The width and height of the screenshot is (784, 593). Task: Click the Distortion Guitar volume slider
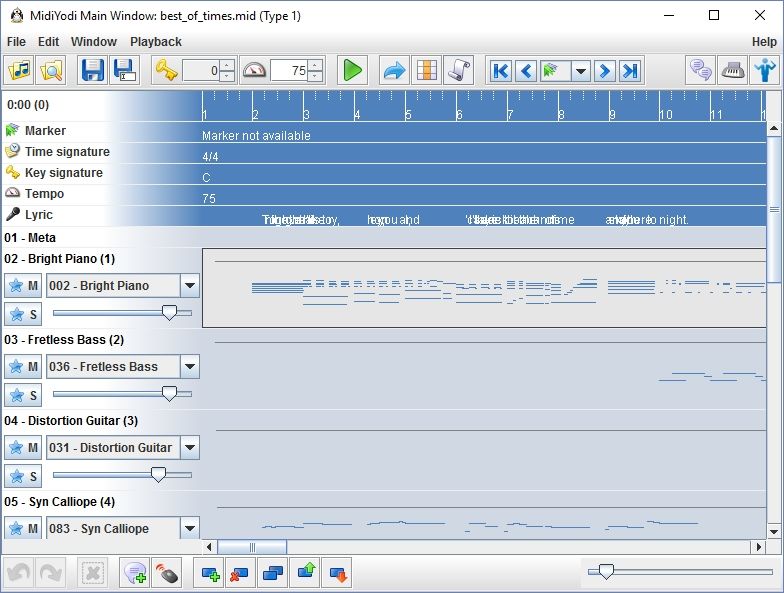click(122, 475)
